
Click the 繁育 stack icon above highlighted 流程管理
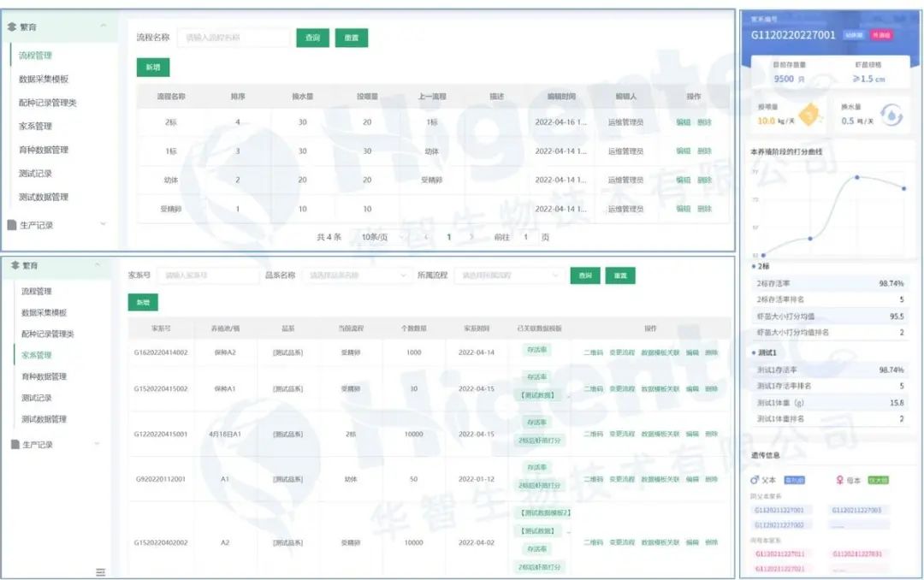click(x=12, y=27)
